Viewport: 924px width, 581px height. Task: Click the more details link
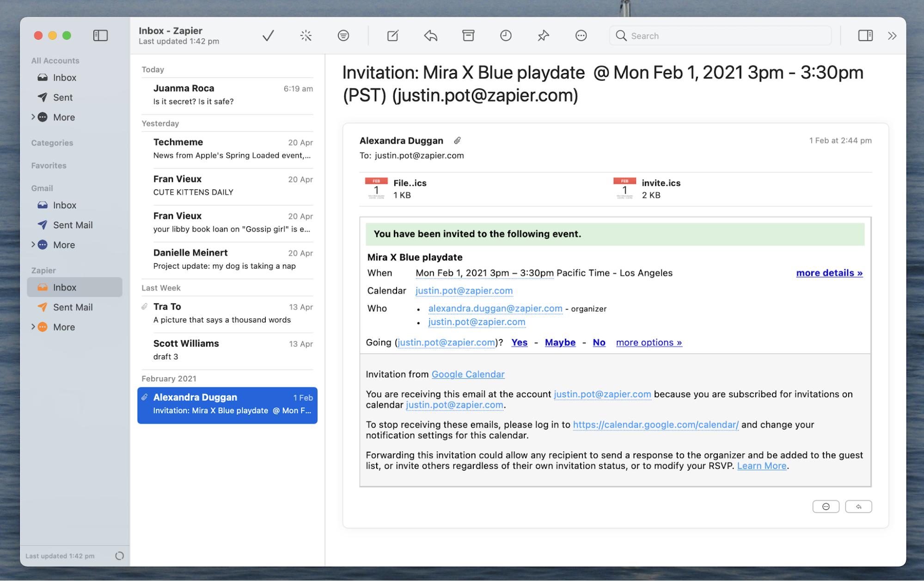[x=829, y=273]
